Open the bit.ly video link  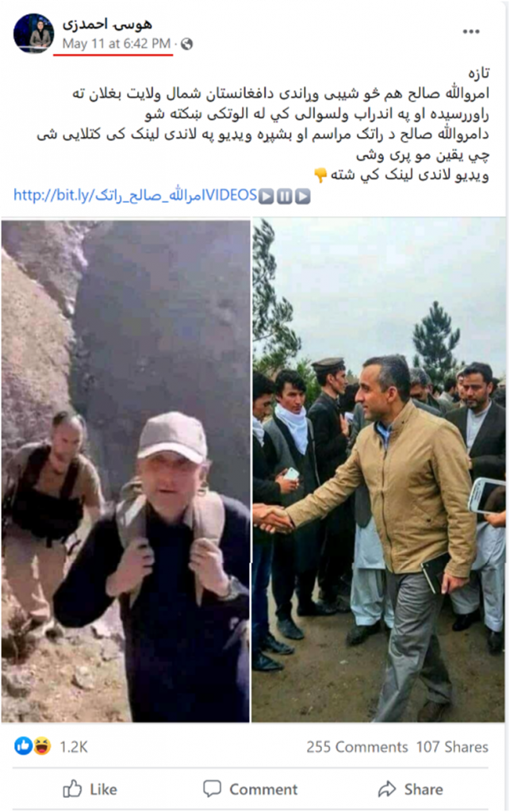tap(135, 196)
